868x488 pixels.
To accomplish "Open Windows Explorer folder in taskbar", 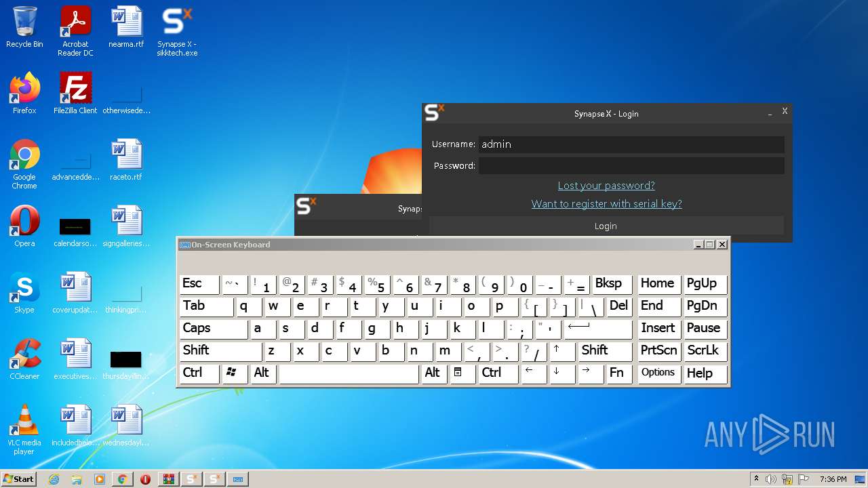I will pos(77,479).
